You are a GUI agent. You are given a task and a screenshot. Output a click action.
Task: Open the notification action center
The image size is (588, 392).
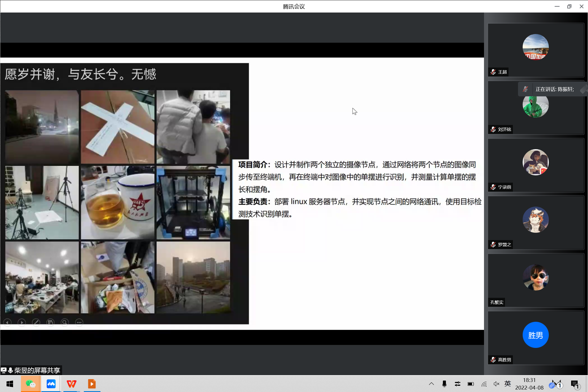click(575, 384)
